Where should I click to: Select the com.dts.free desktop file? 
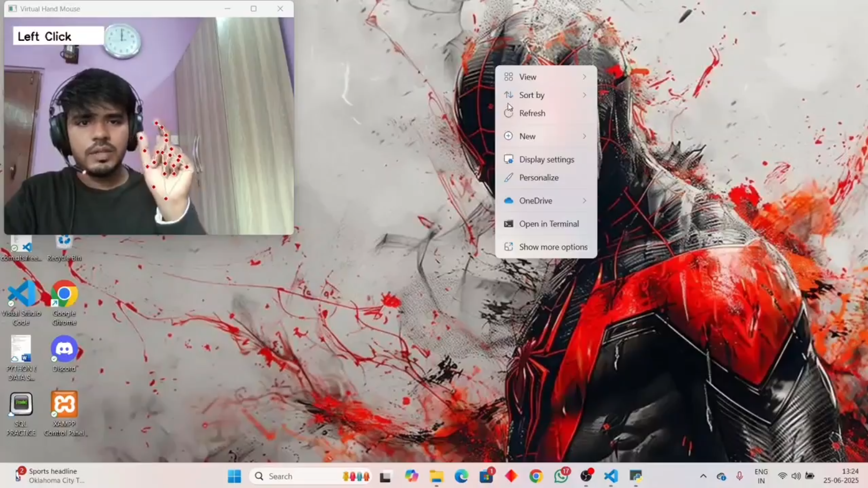click(x=21, y=249)
